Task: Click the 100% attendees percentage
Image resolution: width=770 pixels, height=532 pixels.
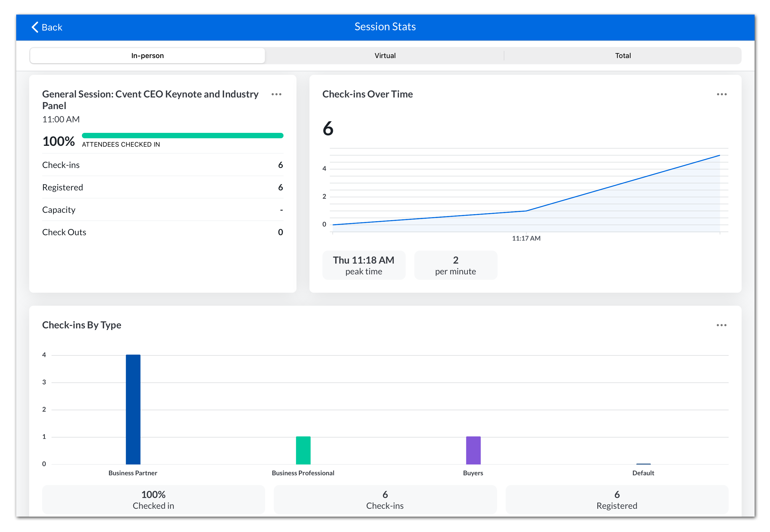Action: pos(59,141)
